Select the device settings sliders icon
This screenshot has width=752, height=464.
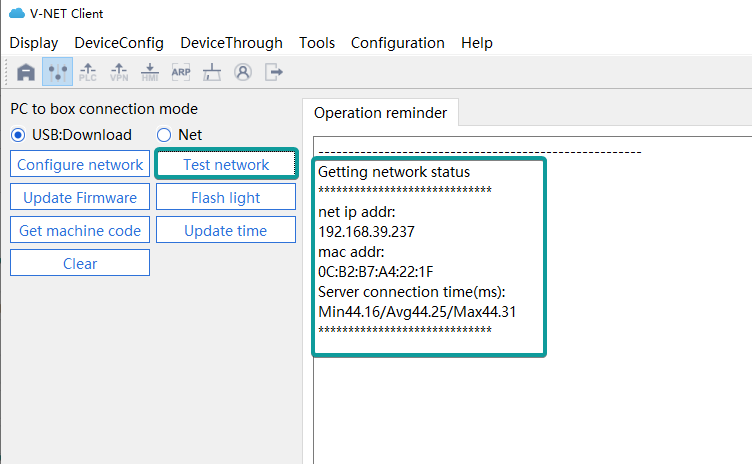tap(58, 72)
